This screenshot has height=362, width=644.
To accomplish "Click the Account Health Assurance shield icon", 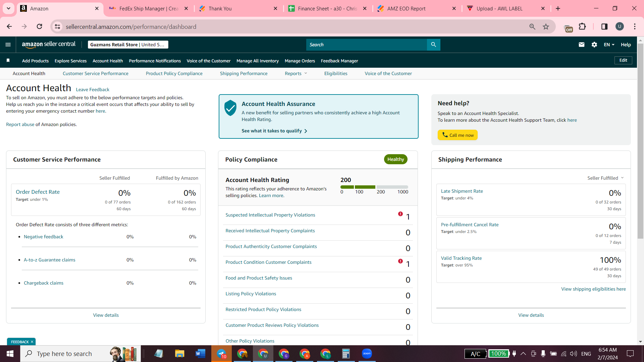I will (230, 108).
